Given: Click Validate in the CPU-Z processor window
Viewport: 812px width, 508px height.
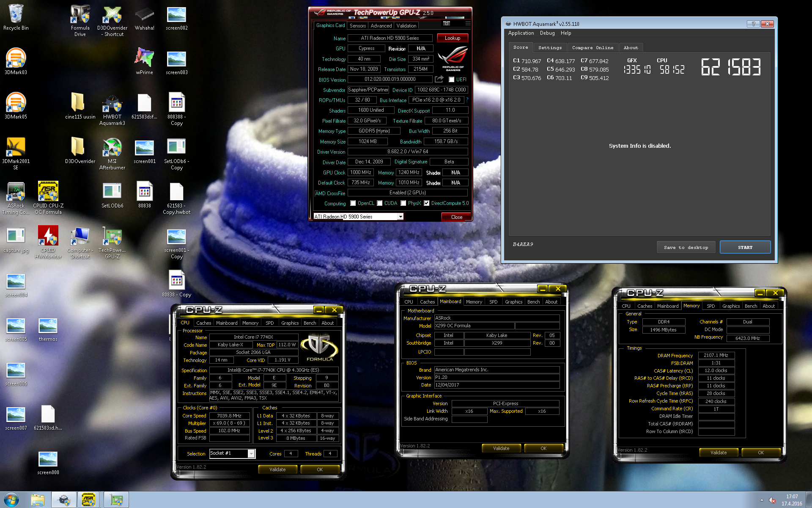Looking at the screenshot, I should pyautogui.click(x=277, y=469).
